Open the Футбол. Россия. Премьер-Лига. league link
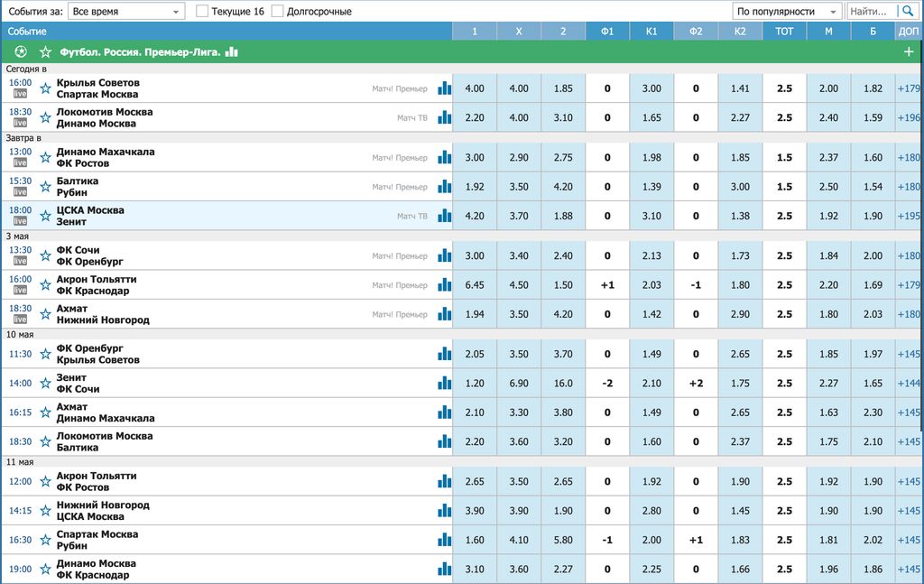 pyautogui.click(x=140, y=51)
